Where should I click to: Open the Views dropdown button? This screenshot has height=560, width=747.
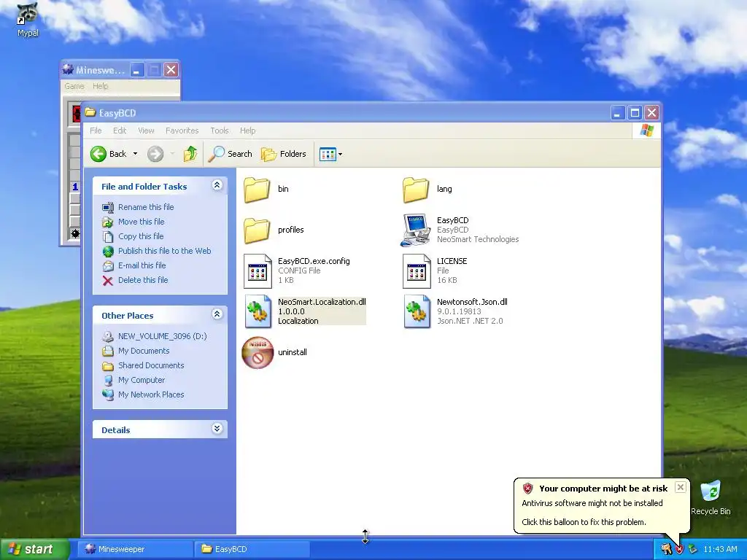click(330, 154)
